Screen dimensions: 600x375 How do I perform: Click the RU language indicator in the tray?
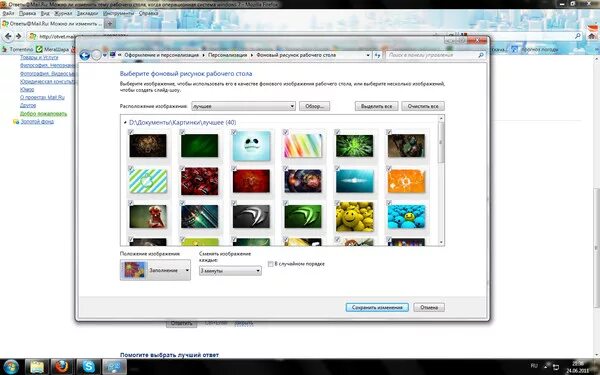tap(534, 366)
